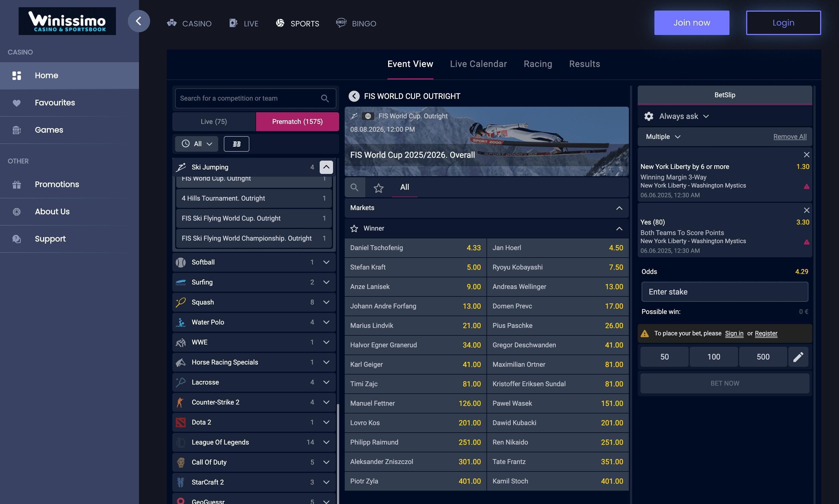Screen dimensions: 839x504
Task: Click the Sign in link
Action: tap(734, 333)
